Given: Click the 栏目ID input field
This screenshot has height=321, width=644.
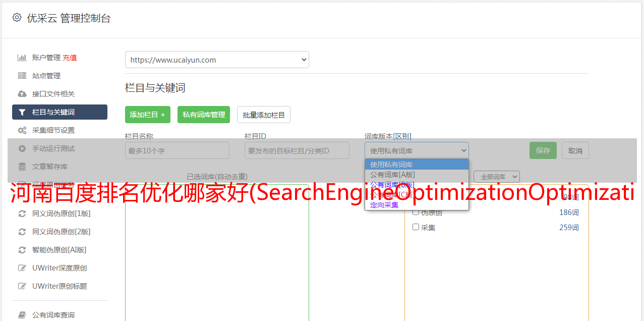Looking at the screenshot, I should click(297, 150).
